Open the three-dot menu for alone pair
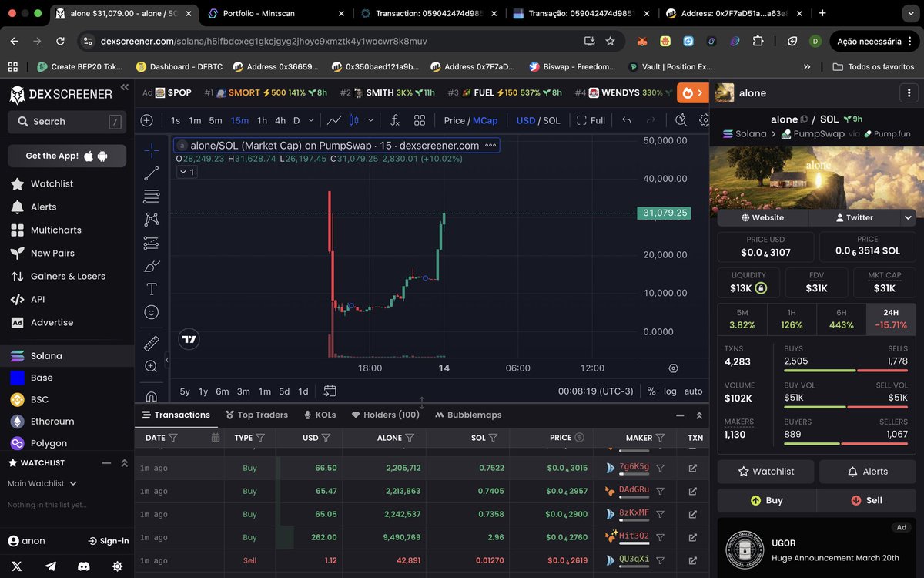Screen dimensions: 924x578 (x=909, y=93)
